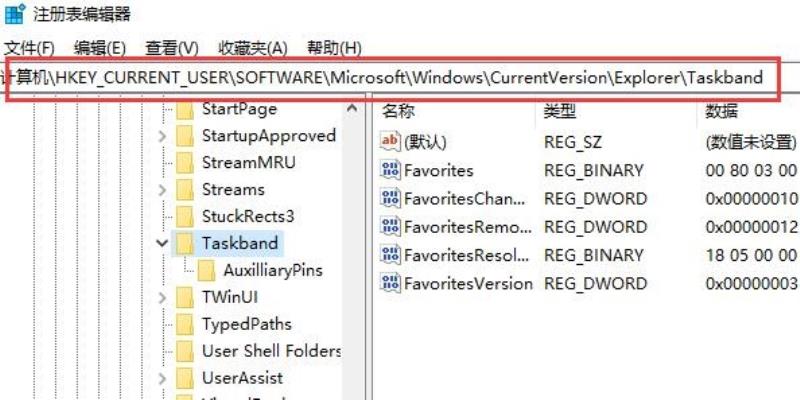Click the AuxilliaryPins folder icon
This screenshot has width=800, height=400.
click(206, 270)
